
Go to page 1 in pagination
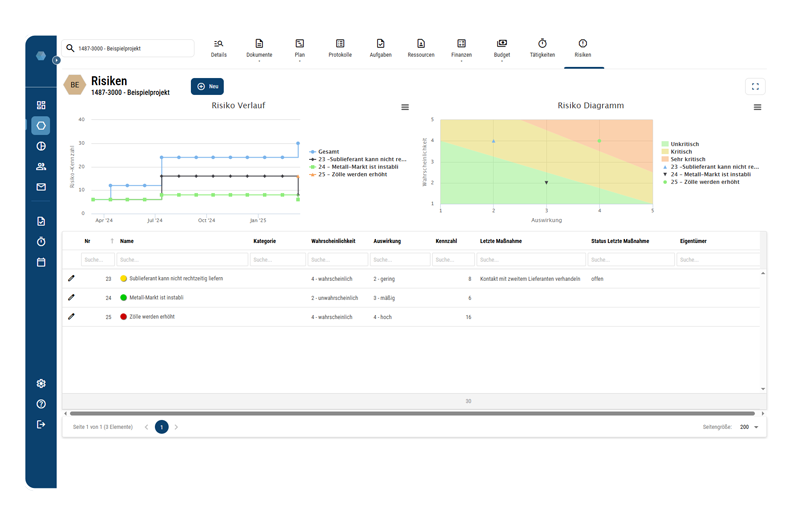click(x=161, y=427)
